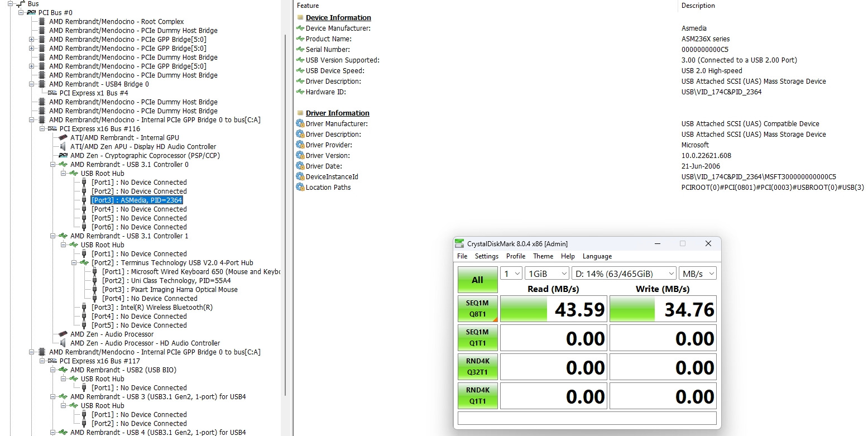Click the Microsoft driver provider value
Screen dimensions: 868x436
click(x=695, y=145)
